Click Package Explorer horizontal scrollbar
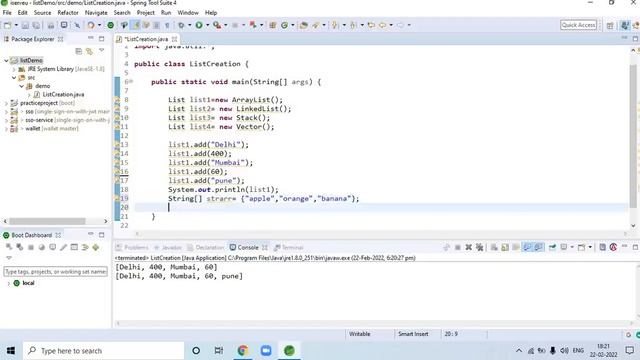640x360 pixels. [47, 221]
